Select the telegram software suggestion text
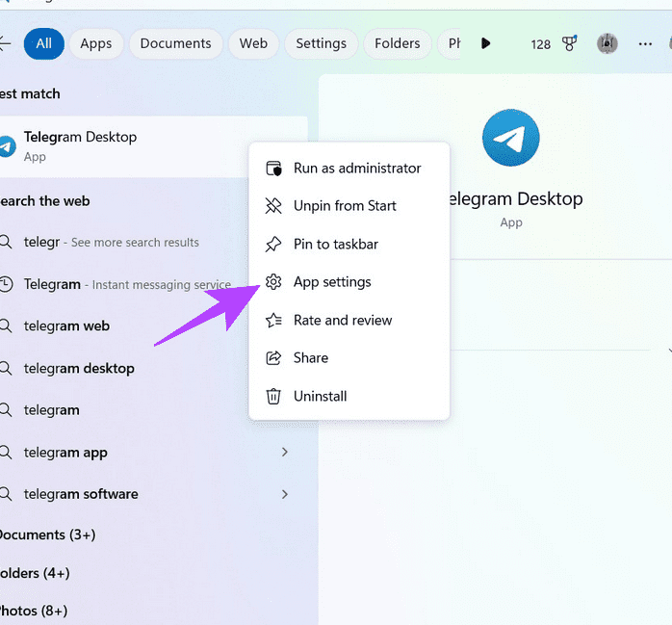The width and height of the screenshot is (672, 625). 81,494
